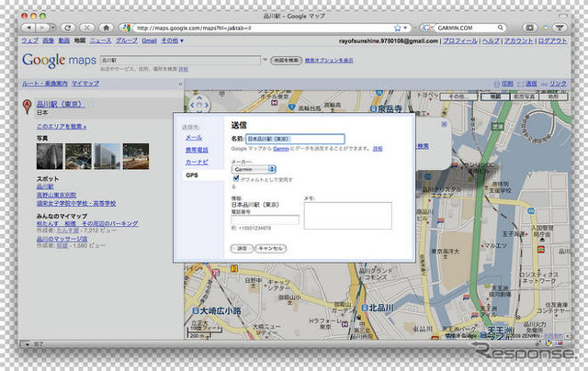Viewport: 588px width, 371px height.
Task: Open the search box suggestions arrow
Action: tap(265, 60)
